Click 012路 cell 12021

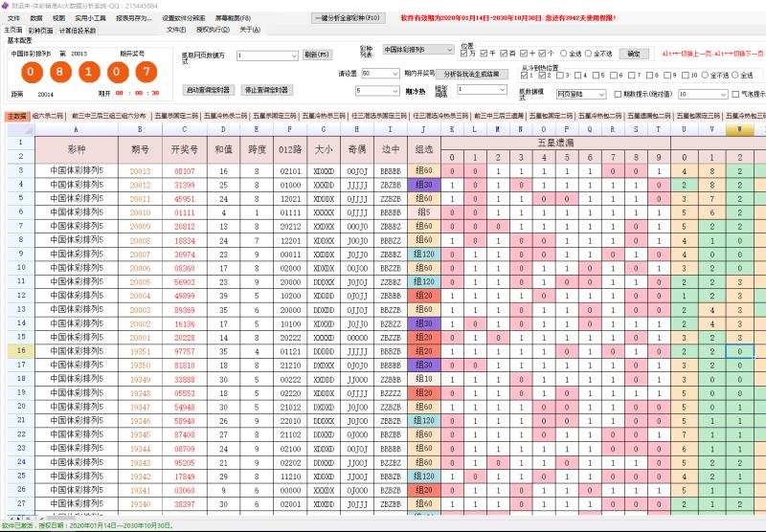pos(290,199)
